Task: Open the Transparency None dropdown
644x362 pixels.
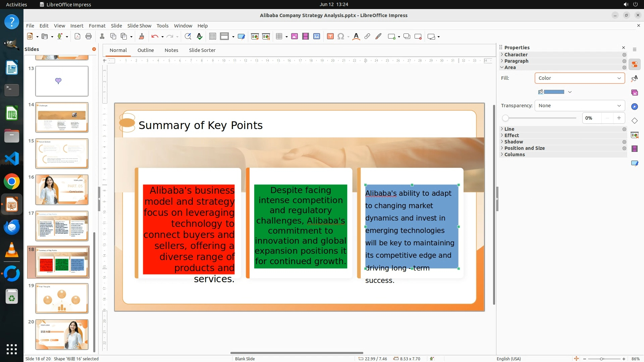Action: click(579, 106)
